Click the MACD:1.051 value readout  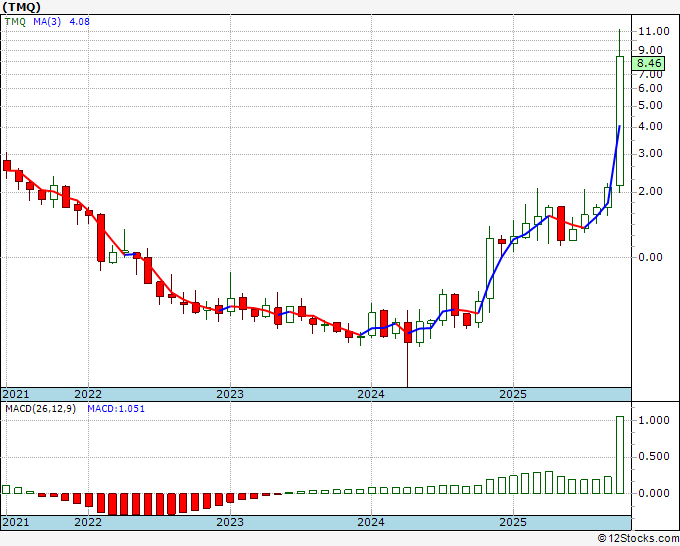click(116, 409)
